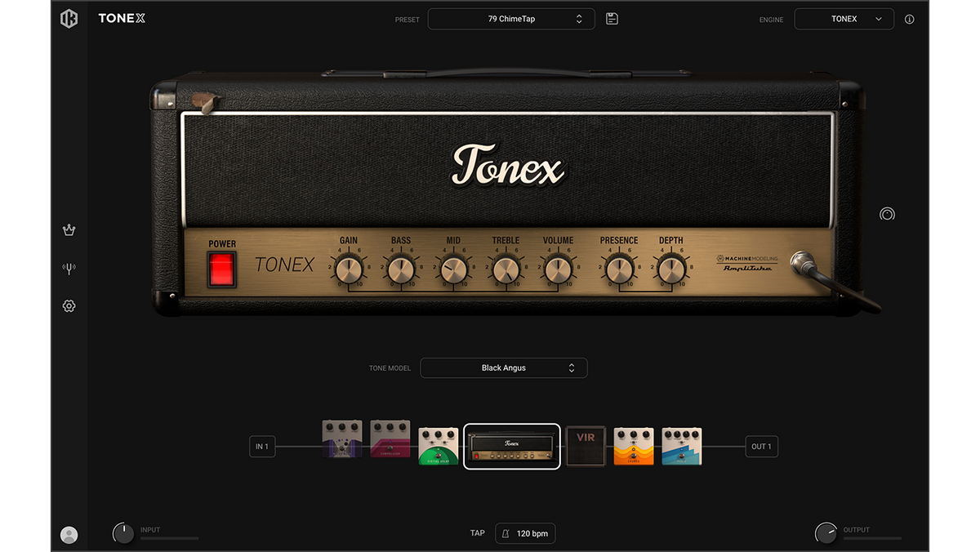Click the Machine Modeling AmpliTube badge
The width and height of the screenshot is (980, 552).
pos(746,264)
